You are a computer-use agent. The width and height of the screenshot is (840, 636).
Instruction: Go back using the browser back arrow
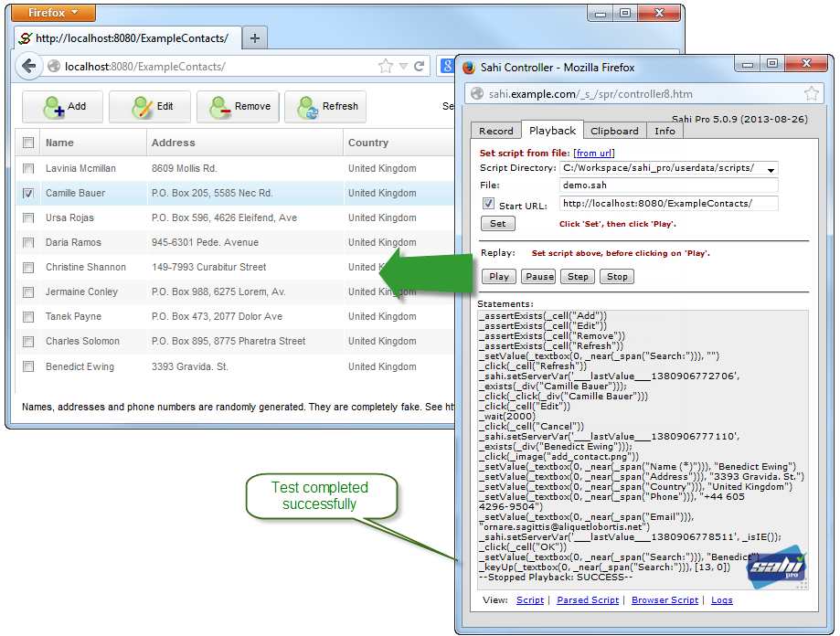[29, 66]
